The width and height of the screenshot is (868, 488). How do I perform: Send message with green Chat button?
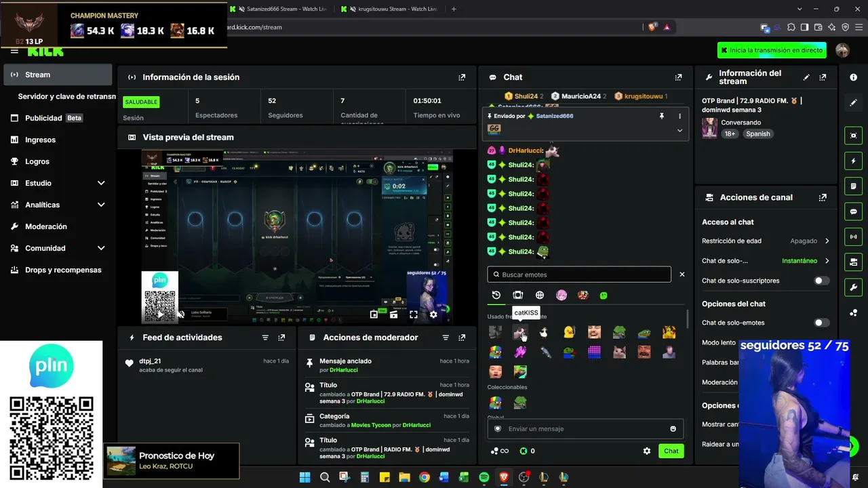pos(671,451)
